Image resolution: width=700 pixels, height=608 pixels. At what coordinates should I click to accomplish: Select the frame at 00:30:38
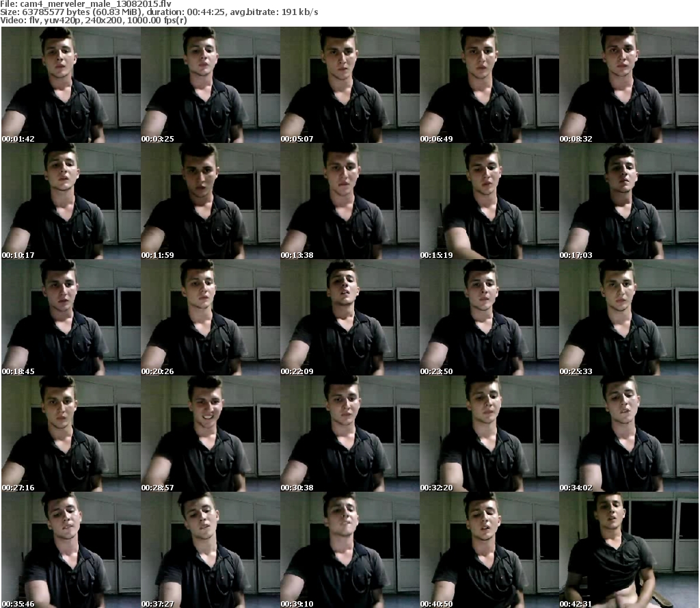click(349, 434)
